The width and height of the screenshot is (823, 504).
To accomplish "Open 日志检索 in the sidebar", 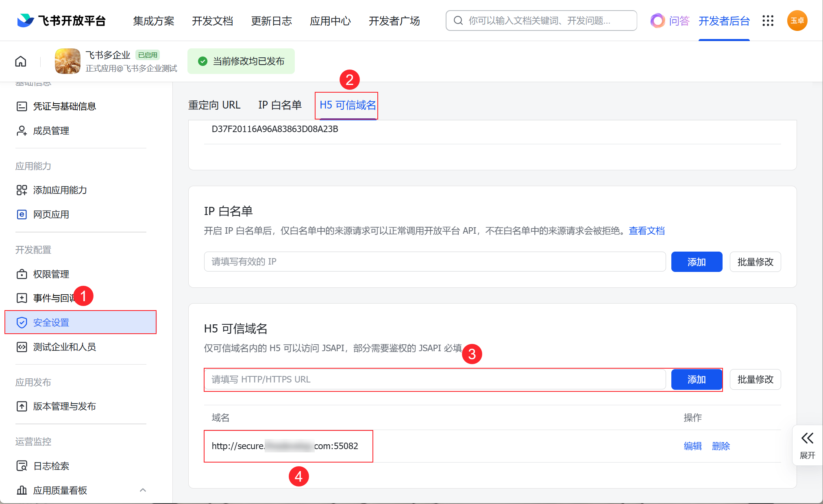I will coord(51,466).
